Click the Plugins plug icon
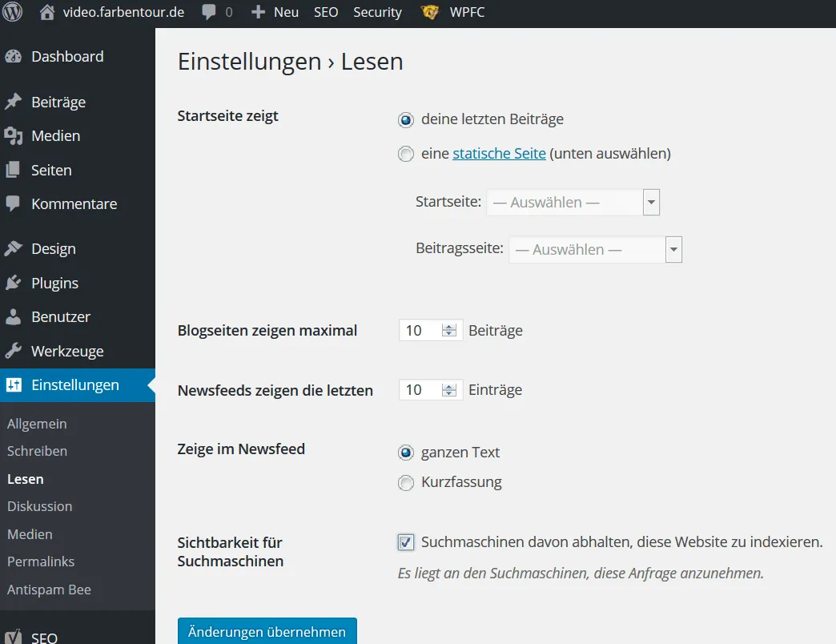The image size is (836, 644). (14, 283)
